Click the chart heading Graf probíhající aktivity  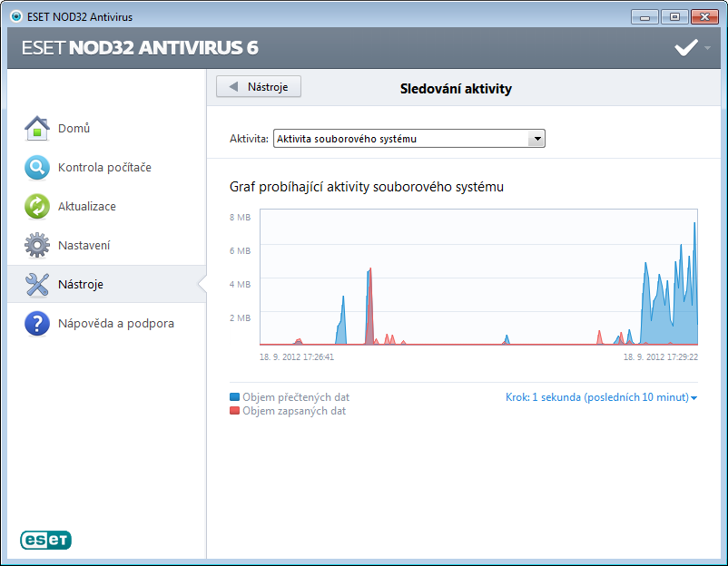click(x=367, y=187)
